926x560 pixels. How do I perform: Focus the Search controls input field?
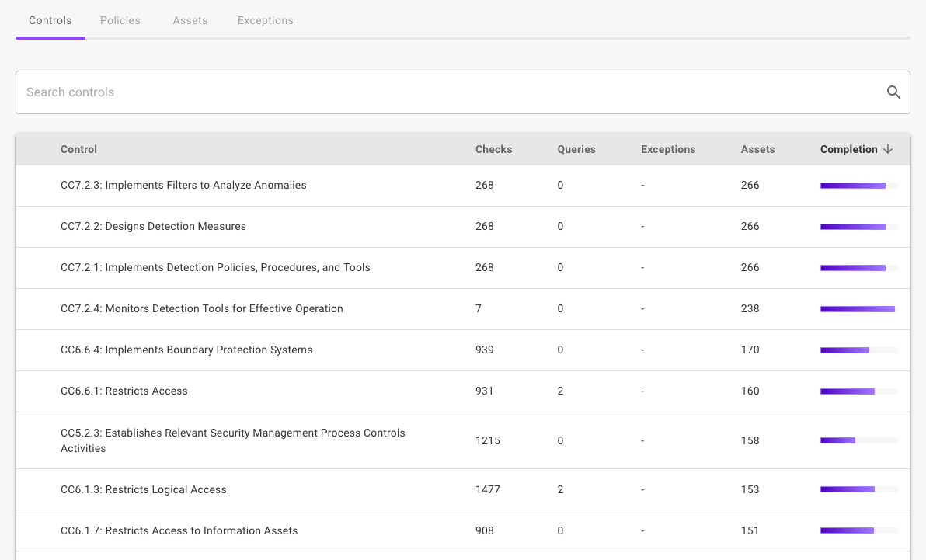pos(451,92)
